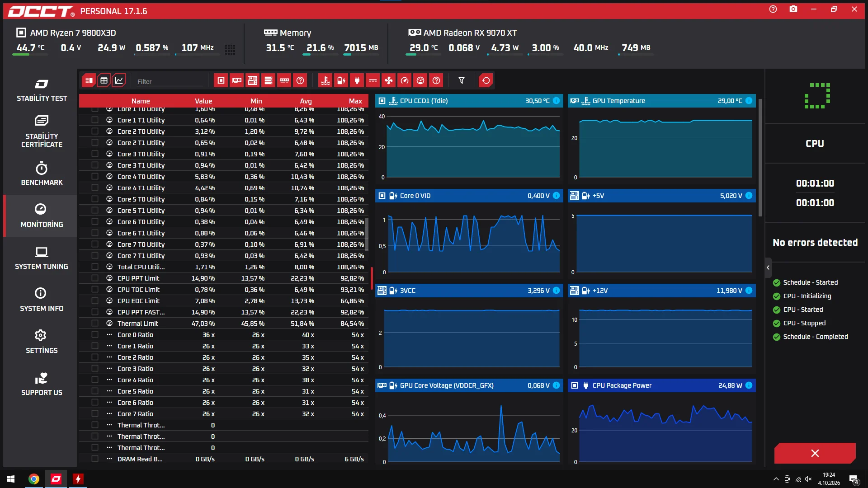Screen dimensions: 868x488
Task: Switch to table-only view
Action: [x=104, y=80]
